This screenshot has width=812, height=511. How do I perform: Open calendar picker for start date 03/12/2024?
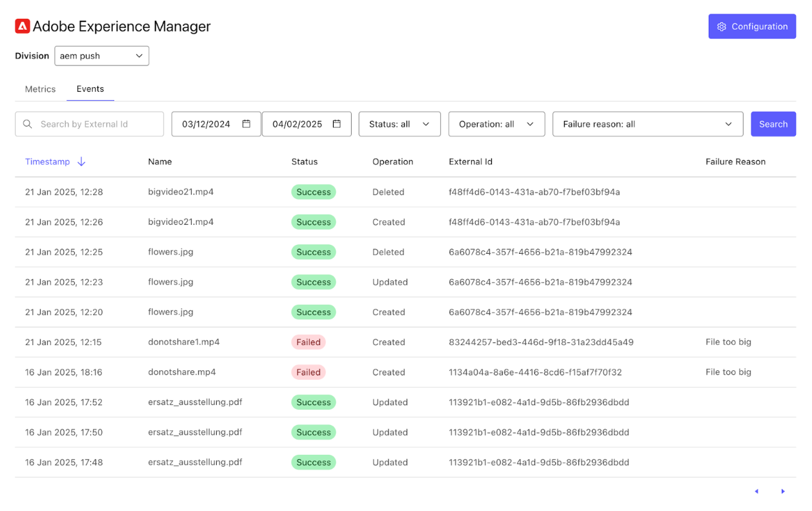coord(246,124)
